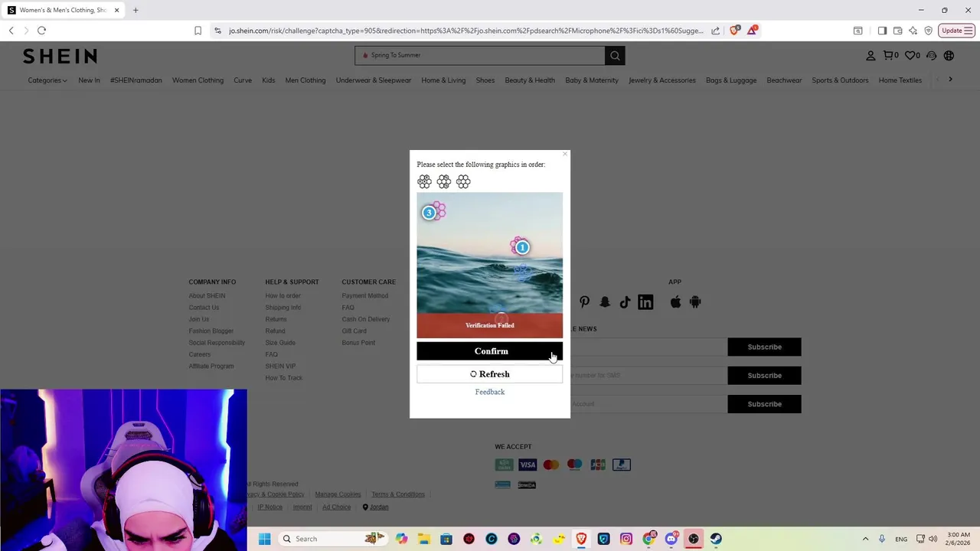The width and height of the screenshot is (980, 551).
Task: Open the Men Clothing menu
Action: click(x=305, y=80)
